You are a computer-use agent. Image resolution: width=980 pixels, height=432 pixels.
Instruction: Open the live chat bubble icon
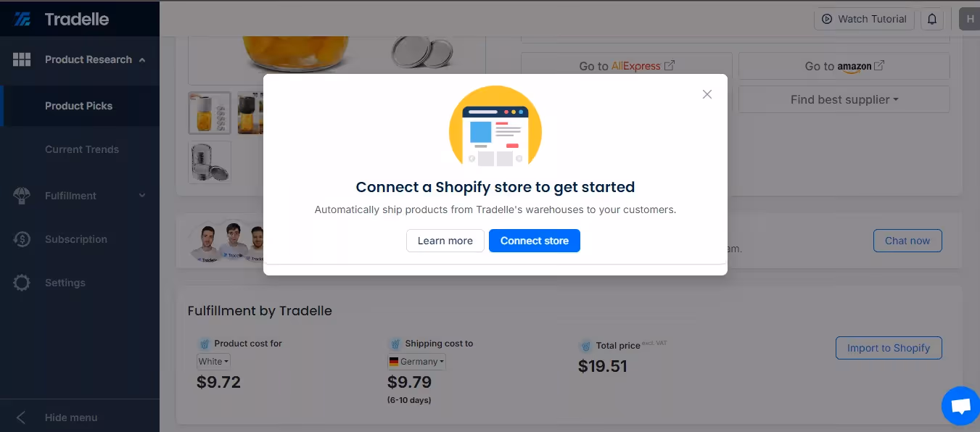(960, 406)
